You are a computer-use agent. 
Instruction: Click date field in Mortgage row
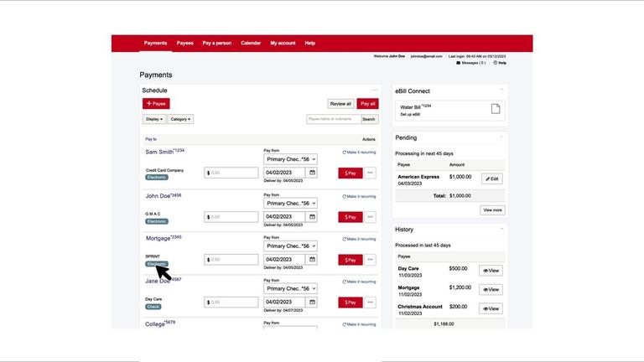click(285, 260)
